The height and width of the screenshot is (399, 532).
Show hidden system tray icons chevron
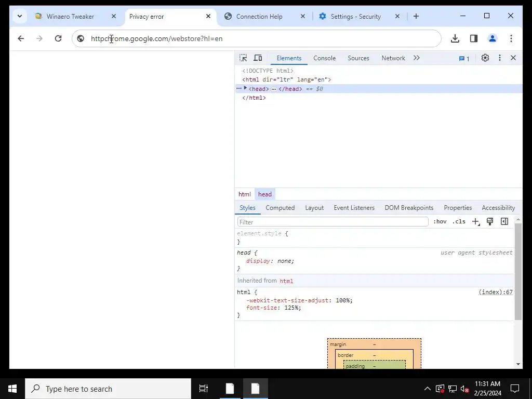[x=428, y=389]
